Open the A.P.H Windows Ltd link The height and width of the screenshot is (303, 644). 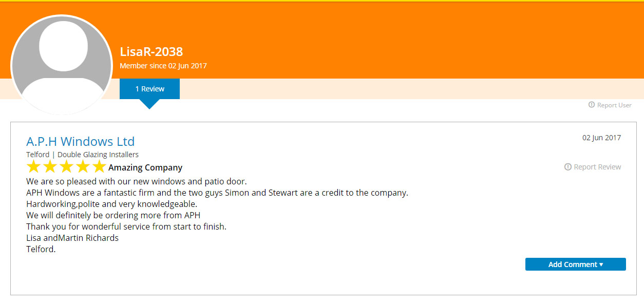pyautogui.click(x=81, y=141)
